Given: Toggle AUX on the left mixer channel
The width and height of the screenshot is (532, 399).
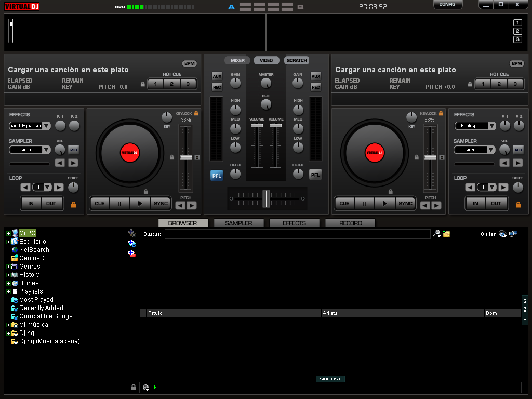Looking at the screenshot, I should pos(217,76).
